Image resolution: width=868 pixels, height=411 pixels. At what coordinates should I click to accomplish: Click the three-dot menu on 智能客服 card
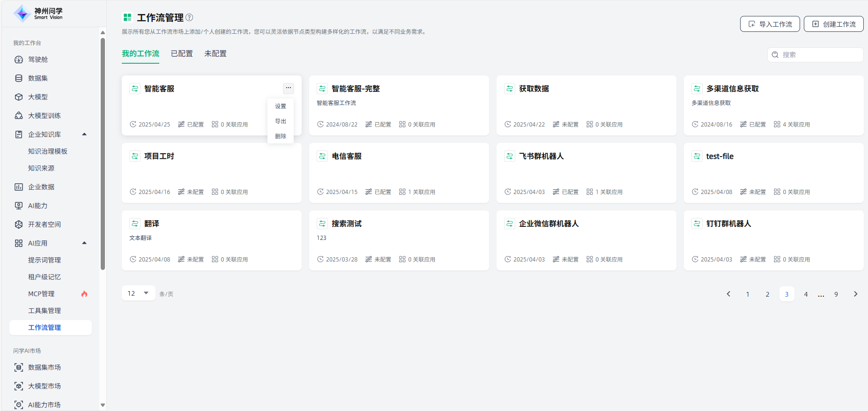click(289, 88)
